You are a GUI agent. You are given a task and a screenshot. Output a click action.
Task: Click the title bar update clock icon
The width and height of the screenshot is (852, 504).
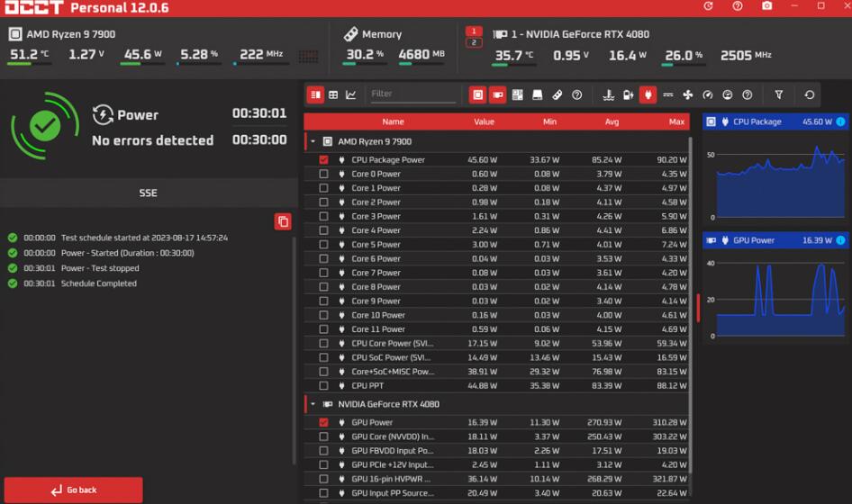click(x=708, y=6)
